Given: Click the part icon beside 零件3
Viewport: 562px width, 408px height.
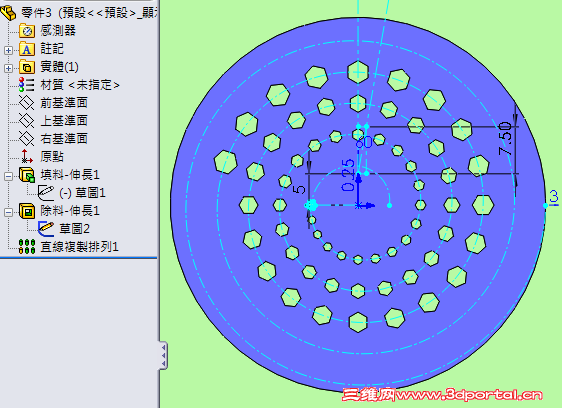Looking at the screenshot, I should (x=9, y=13).
